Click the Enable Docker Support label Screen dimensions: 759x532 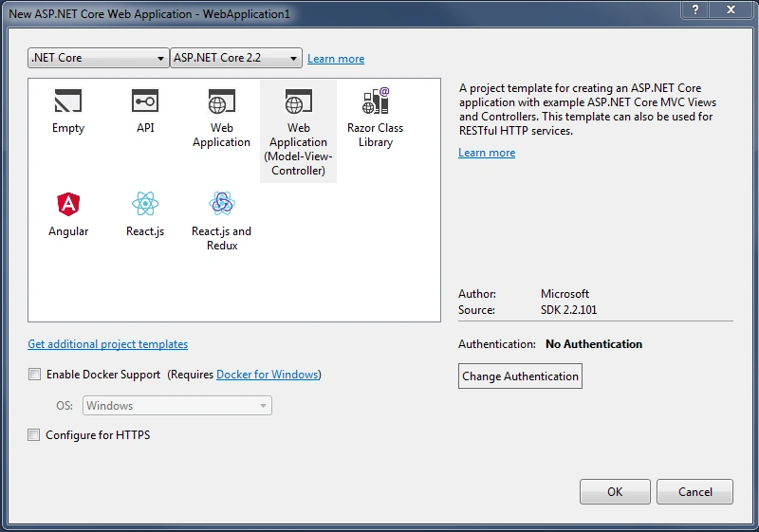pos(103,375)
